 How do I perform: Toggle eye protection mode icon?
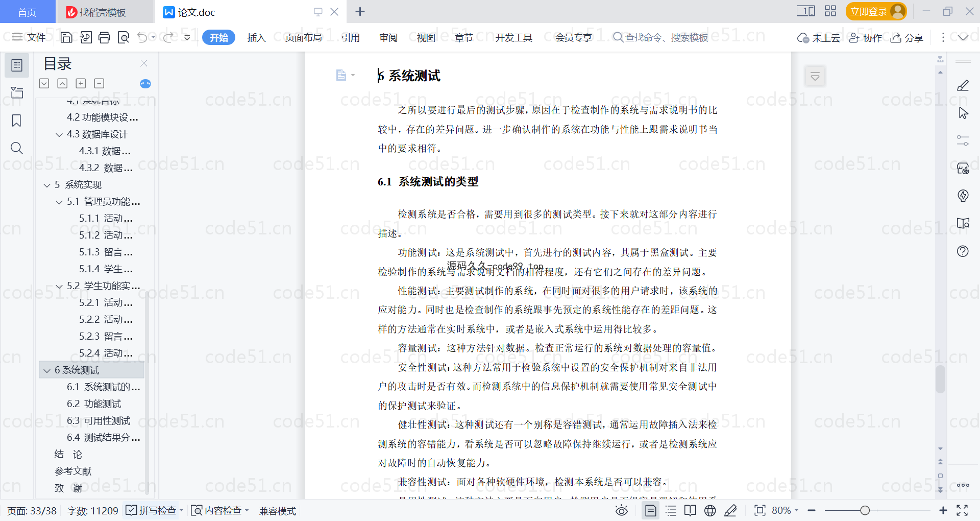click(x=621, y=510)
